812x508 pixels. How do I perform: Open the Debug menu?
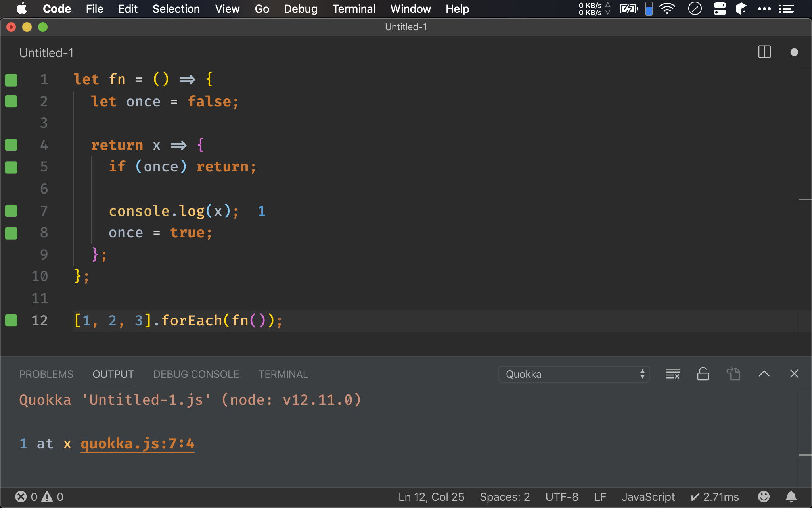coord(301,9)
